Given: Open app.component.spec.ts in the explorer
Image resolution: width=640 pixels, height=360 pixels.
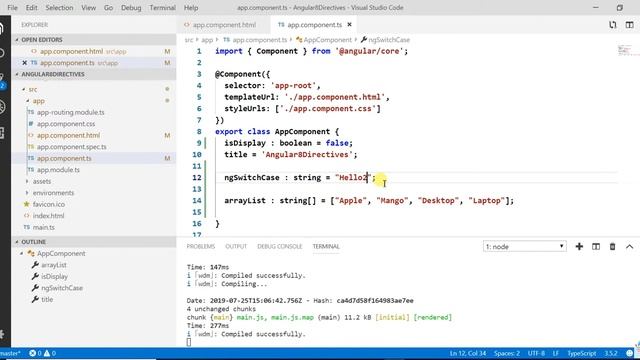Looking at the screenshot, I should pos(71,147).
